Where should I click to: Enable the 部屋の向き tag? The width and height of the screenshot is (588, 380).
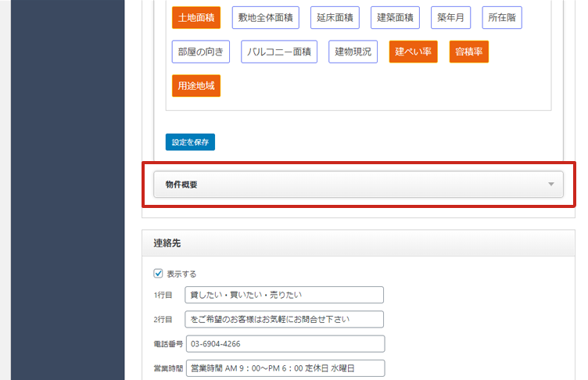click(x=201, y=52)
